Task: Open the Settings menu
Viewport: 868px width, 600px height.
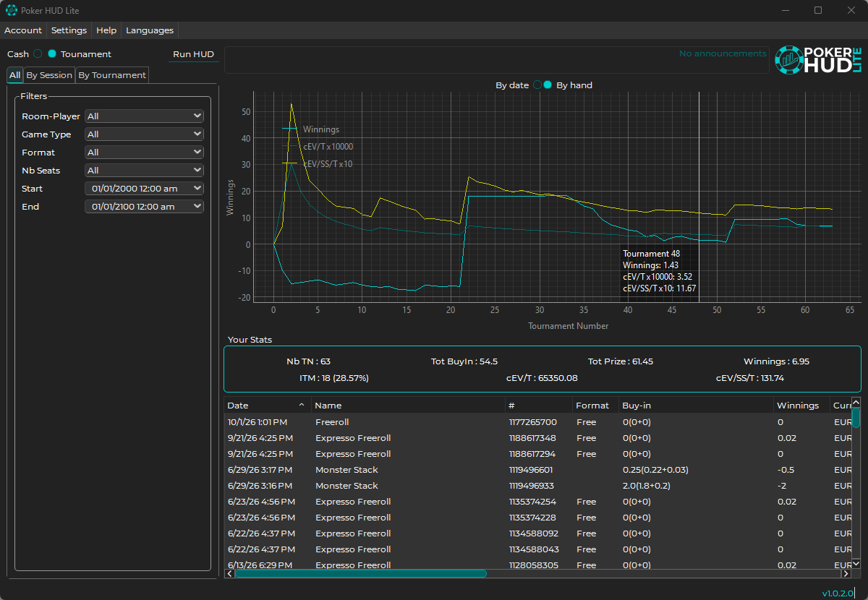Action: coord(69,30)
